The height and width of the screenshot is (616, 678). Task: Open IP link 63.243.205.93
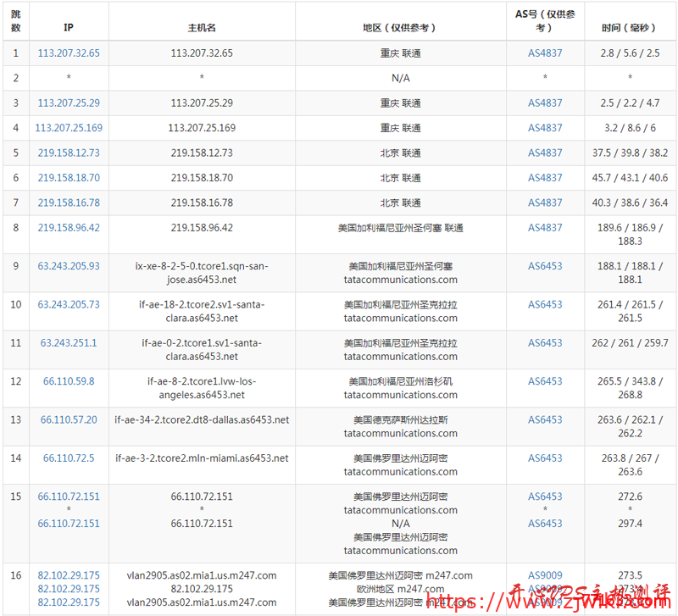(68, 266)
